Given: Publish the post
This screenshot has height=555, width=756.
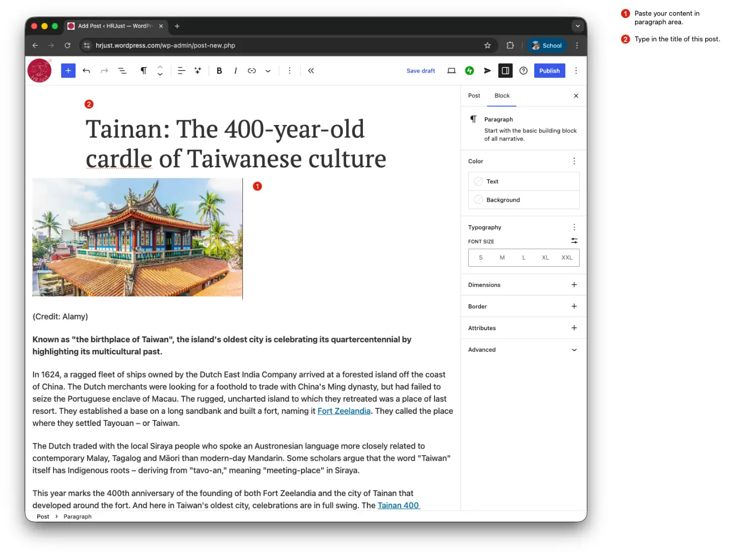Looking at the screenshot, I should click(549, 71).
